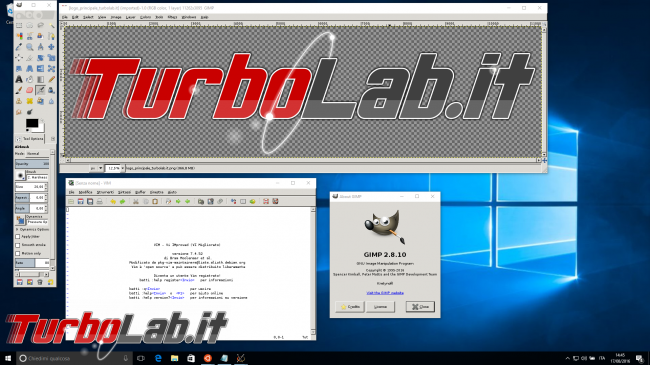The width and height of the screenshot is (650, 365).
Task: Click the Cortana search box on taskbar
Action: (74, 358)
